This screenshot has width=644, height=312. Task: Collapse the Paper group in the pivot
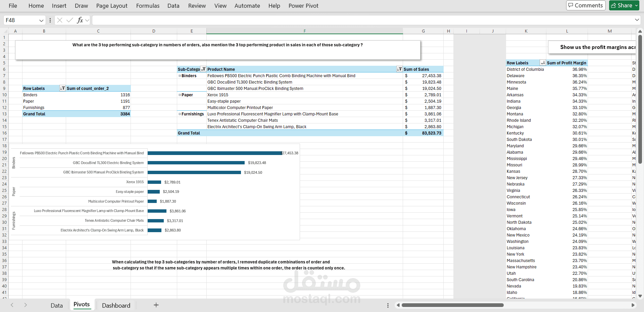coord(180,95)
